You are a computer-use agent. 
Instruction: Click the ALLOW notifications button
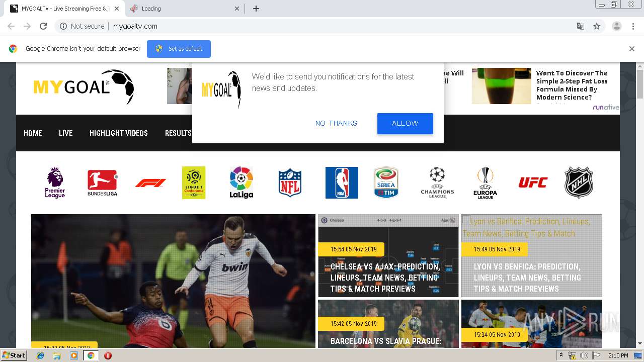pos(405,124)
